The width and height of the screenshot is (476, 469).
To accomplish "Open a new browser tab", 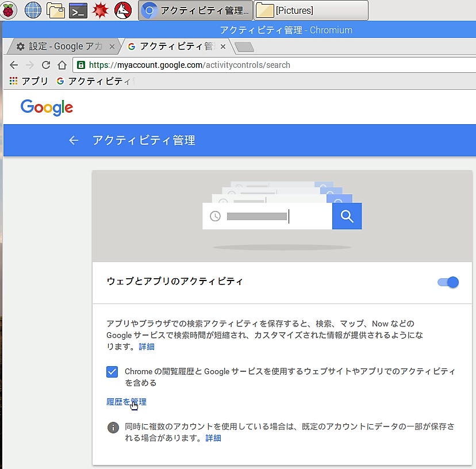I will pyautogui.click(x=244, y=47).
